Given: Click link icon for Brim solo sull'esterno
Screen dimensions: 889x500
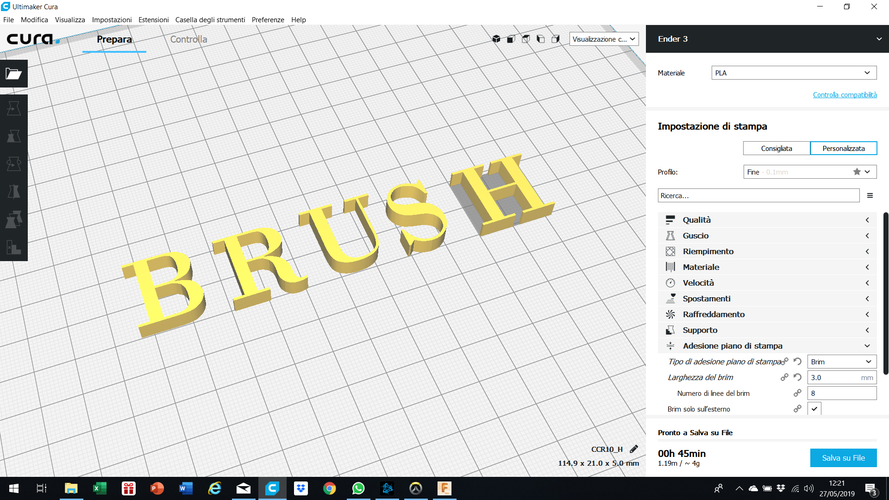Looking at the screenshot, I should tap(797, 409).
